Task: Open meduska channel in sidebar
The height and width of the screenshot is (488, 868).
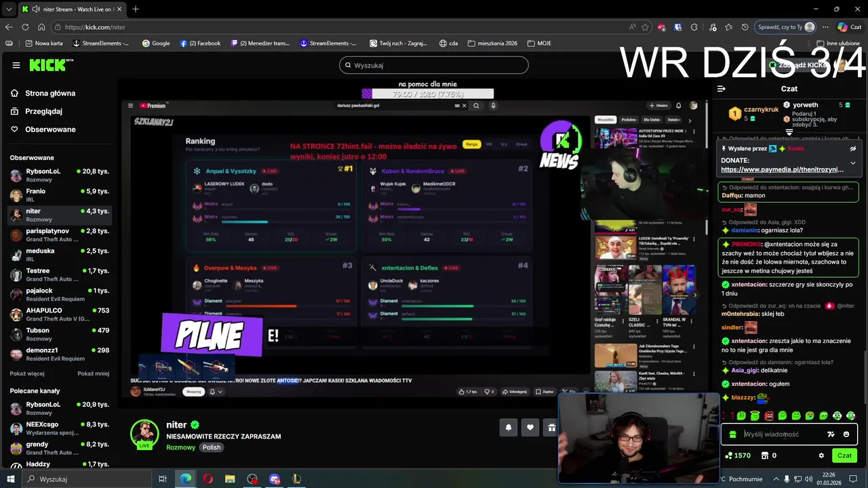Action: pyautogui.click(x=59, y=254)
